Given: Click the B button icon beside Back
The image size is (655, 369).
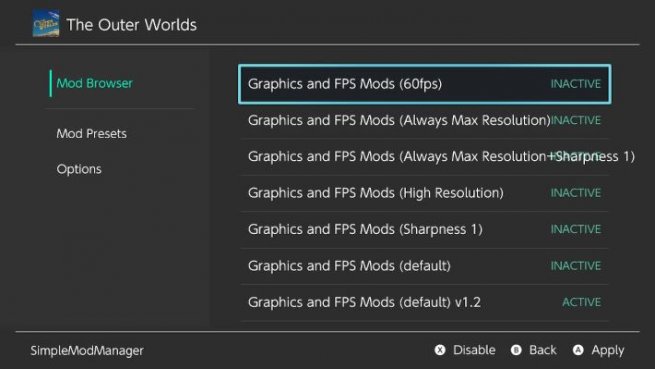Looking at the screenshot, I should (x=516, y=350).
